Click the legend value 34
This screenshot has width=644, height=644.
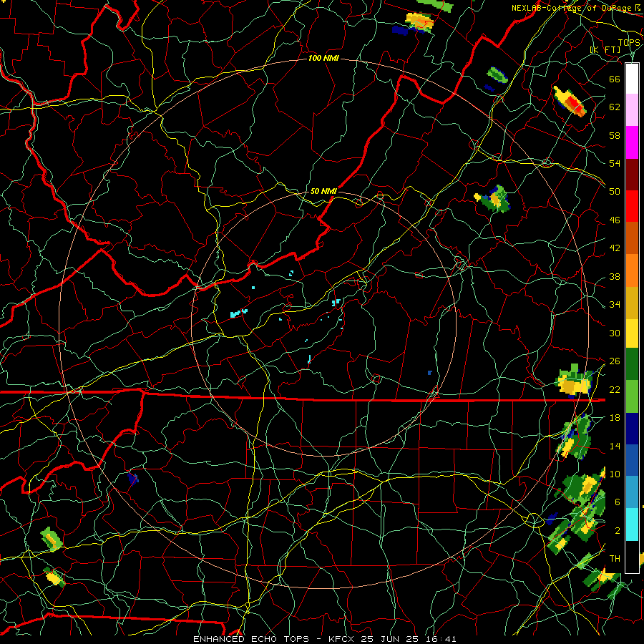point(615,305)
